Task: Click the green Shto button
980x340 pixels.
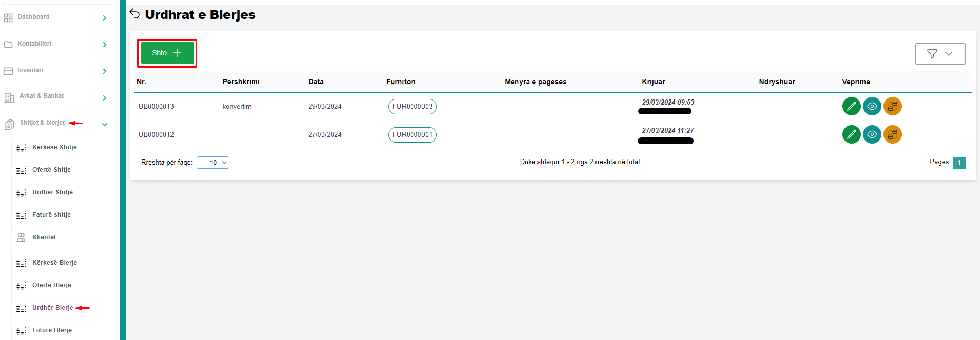Action: point(167,53)
